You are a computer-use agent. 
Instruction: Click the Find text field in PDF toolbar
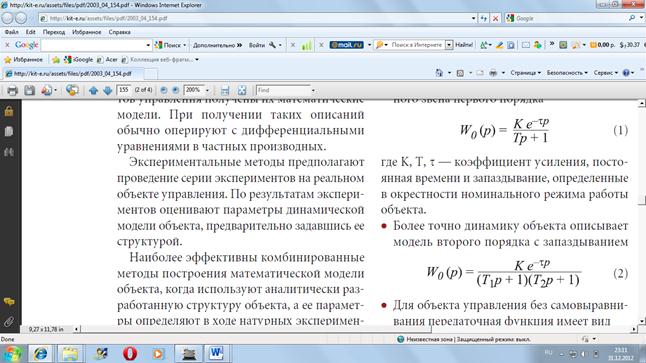point(283,90)
